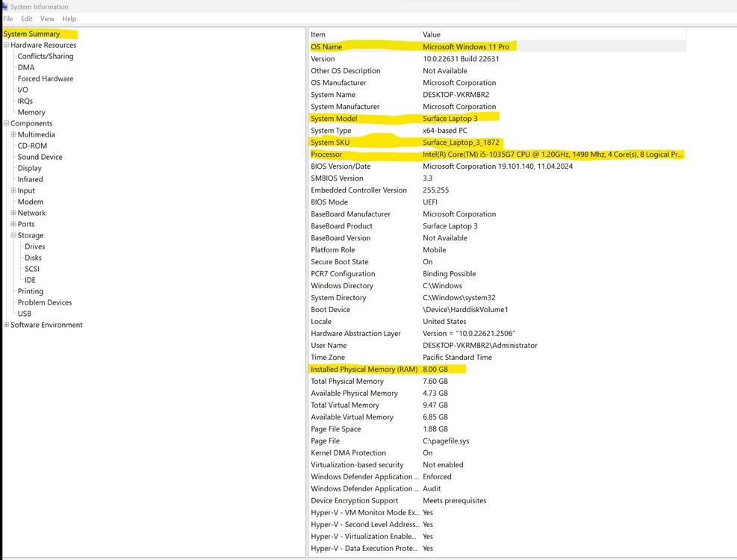The height and width of the screenshot is (560, 737).
Task: Select the Processor row in the list
Action: click(326, 155)
